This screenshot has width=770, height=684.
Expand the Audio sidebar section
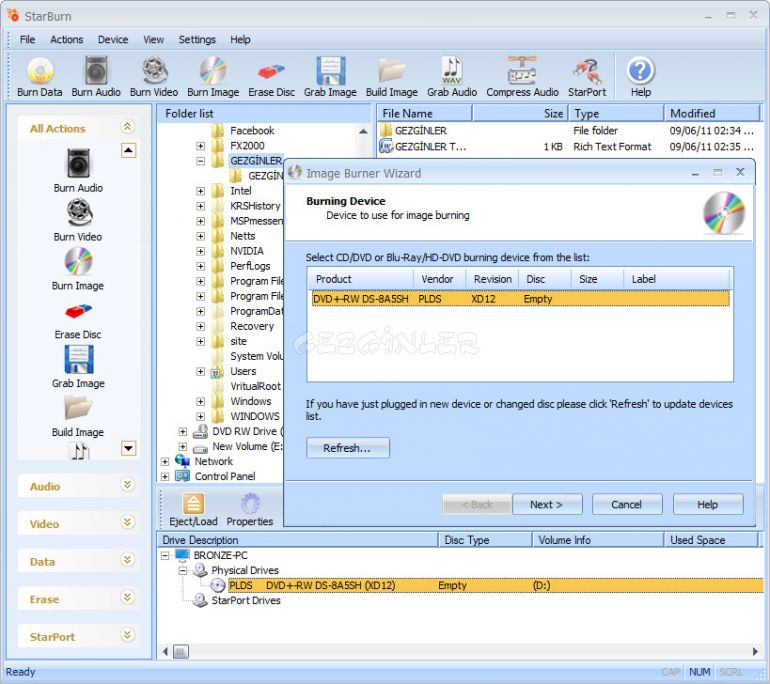click(x=127, y=485)
